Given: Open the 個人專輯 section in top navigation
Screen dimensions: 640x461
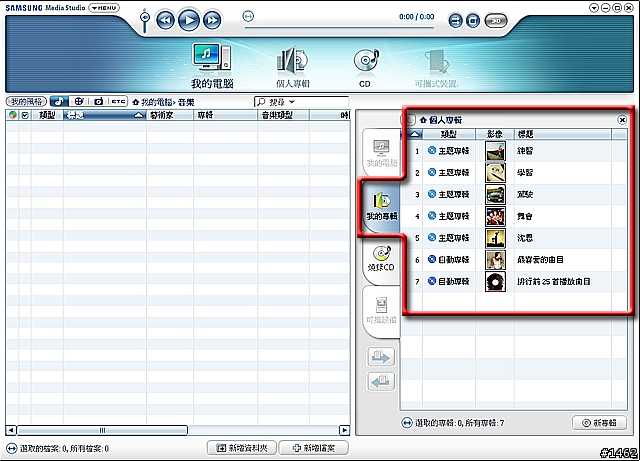Looking at the screenshot, I should tap(293, 67).
